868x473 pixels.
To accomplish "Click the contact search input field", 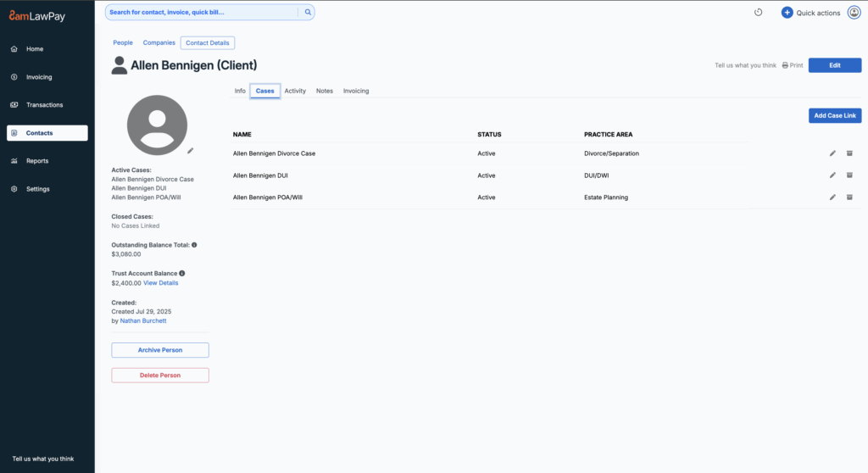I will pyautogui.click(x=202, y=13).
